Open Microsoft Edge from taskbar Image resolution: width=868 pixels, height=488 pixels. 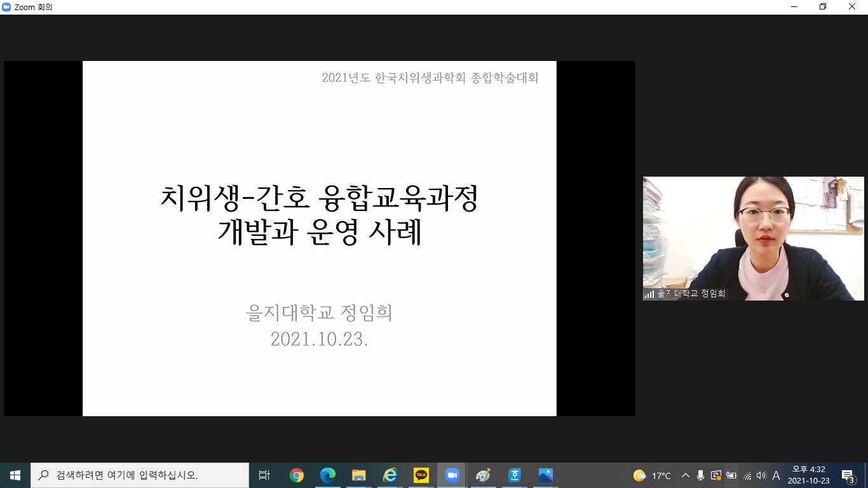[x=328, y=475]
